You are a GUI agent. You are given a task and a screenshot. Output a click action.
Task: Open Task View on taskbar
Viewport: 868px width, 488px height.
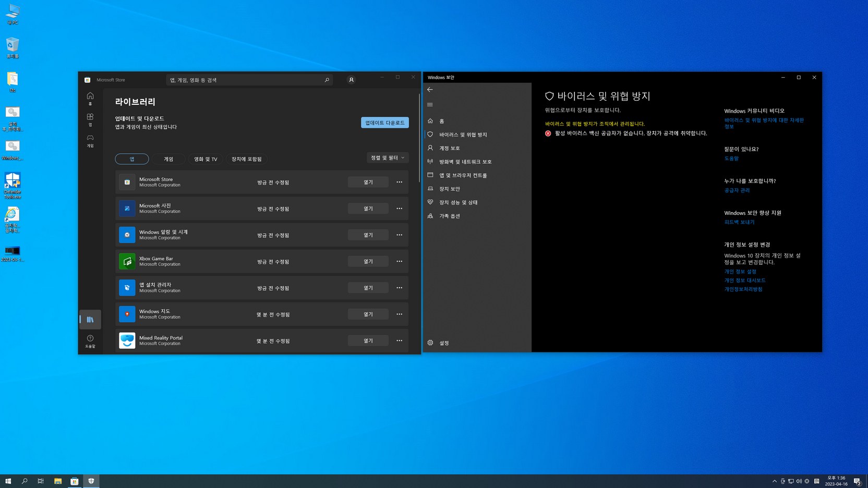pyautogui.click(x=41, y=481)
